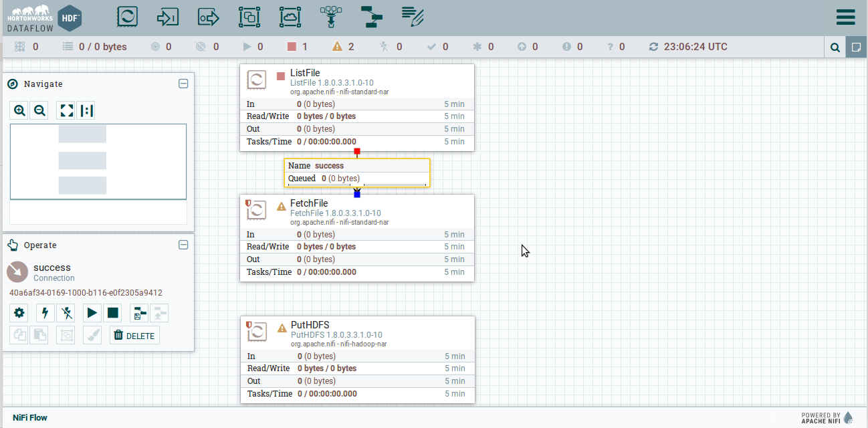Select the Template toolbar icon
This screenshot has height=428, width=868.
click(x=372, y=17)
